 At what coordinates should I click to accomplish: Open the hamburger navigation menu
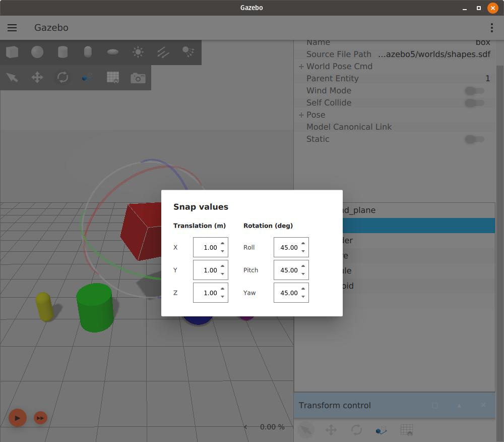(x=12, y=28)
